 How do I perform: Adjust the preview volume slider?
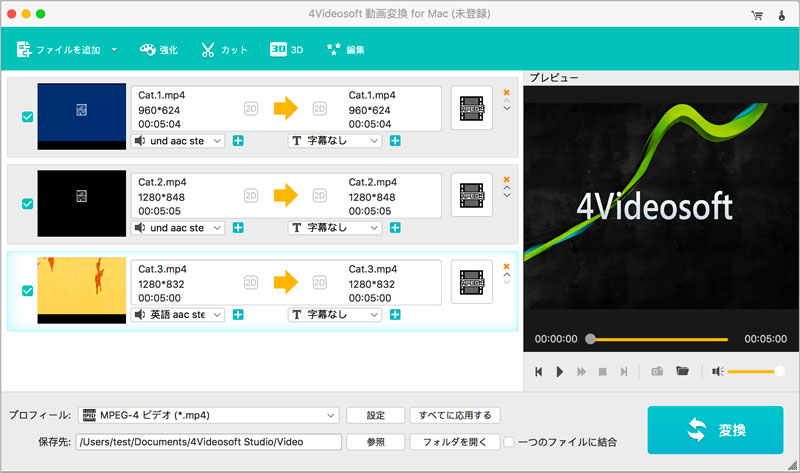(753, 371)
